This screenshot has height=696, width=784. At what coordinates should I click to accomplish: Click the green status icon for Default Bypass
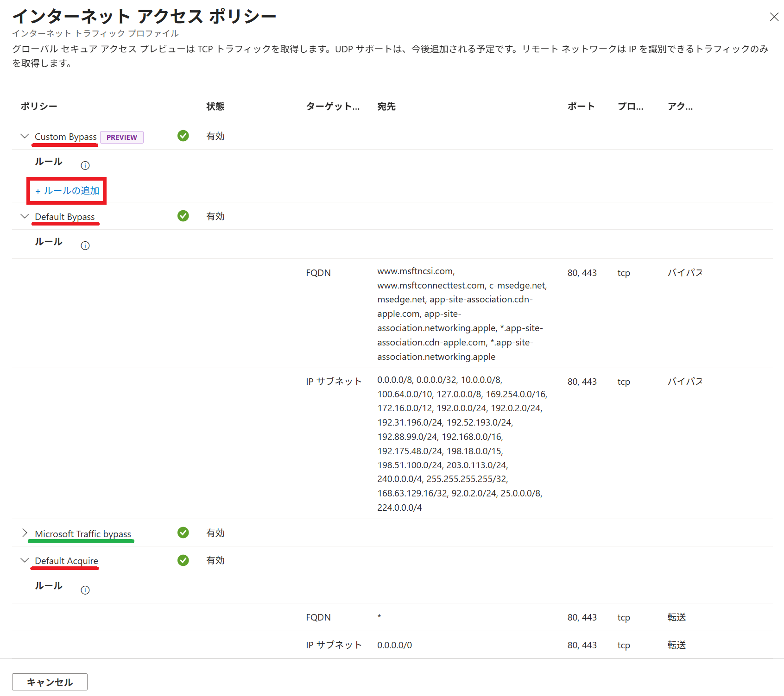coord(183,216)
